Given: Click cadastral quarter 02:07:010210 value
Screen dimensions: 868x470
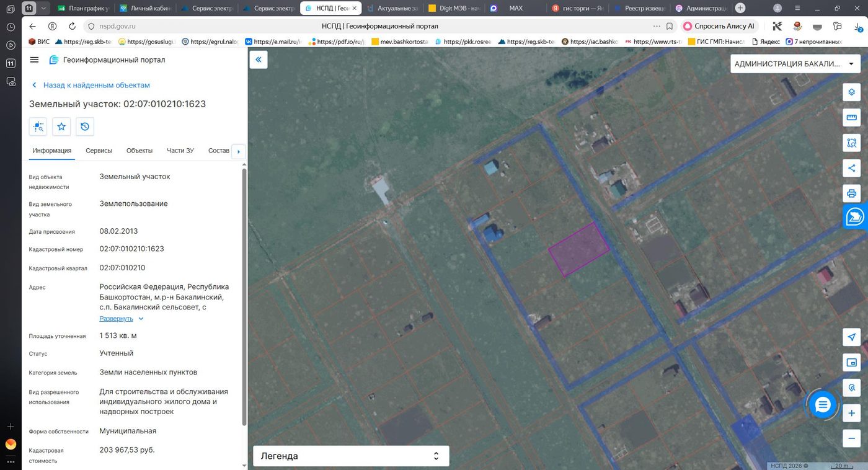Looking at the screenshot, I should pos(122,268).
